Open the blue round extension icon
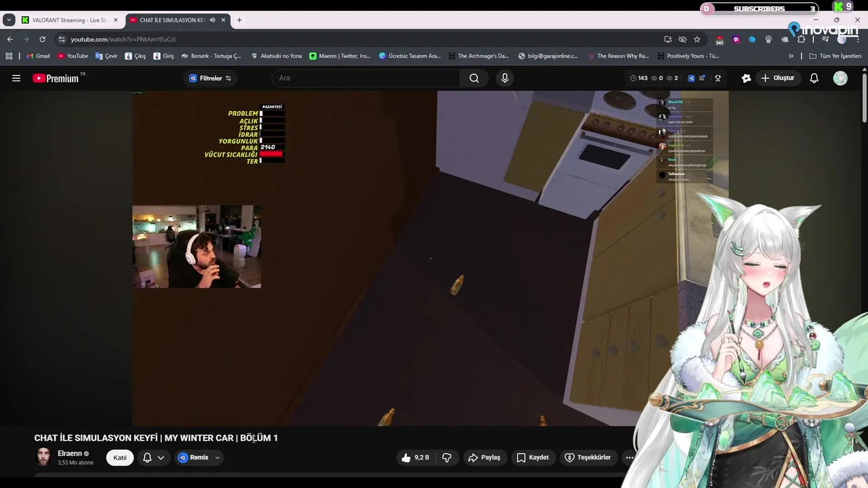The image size is (868, 488). click(752, 39)
